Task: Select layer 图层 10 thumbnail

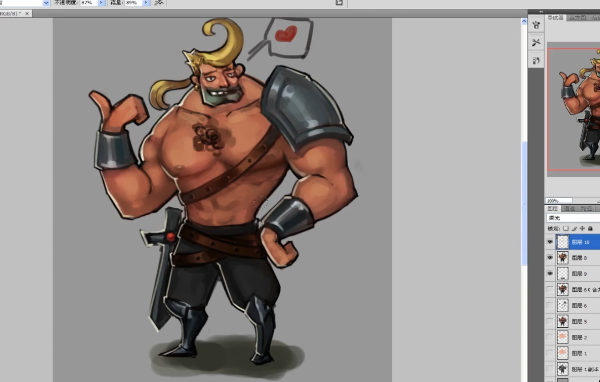Action: (562, 242)
